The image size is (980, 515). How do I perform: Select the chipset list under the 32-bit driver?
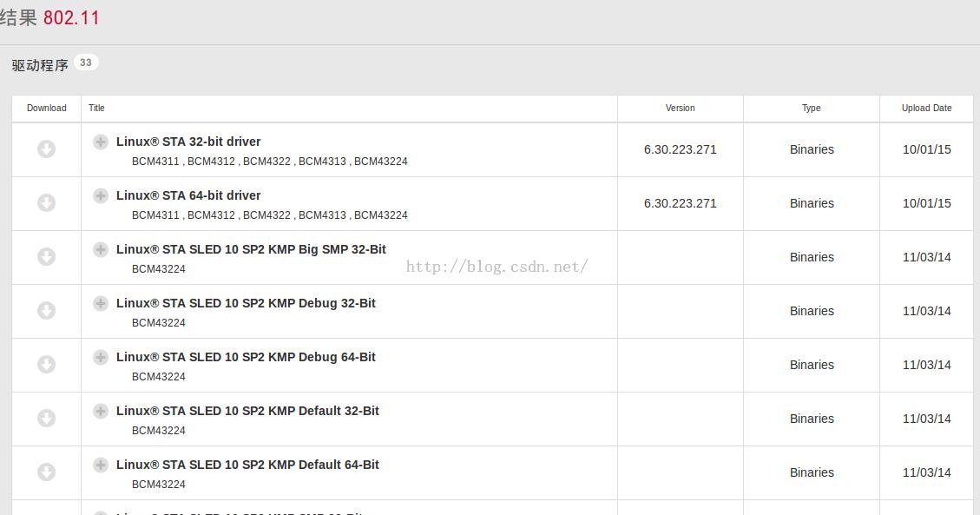pyautogui.click(x=269, y=162)
